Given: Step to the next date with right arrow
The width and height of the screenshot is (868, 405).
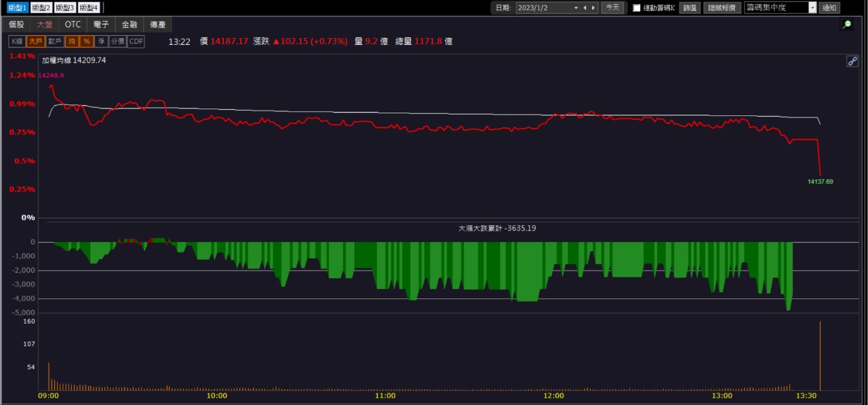Looking at the screenshot, I should point(594,7).
